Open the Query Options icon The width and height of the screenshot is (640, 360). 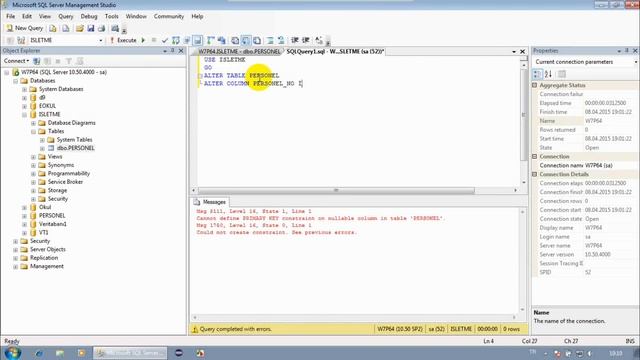coord(187,40)
